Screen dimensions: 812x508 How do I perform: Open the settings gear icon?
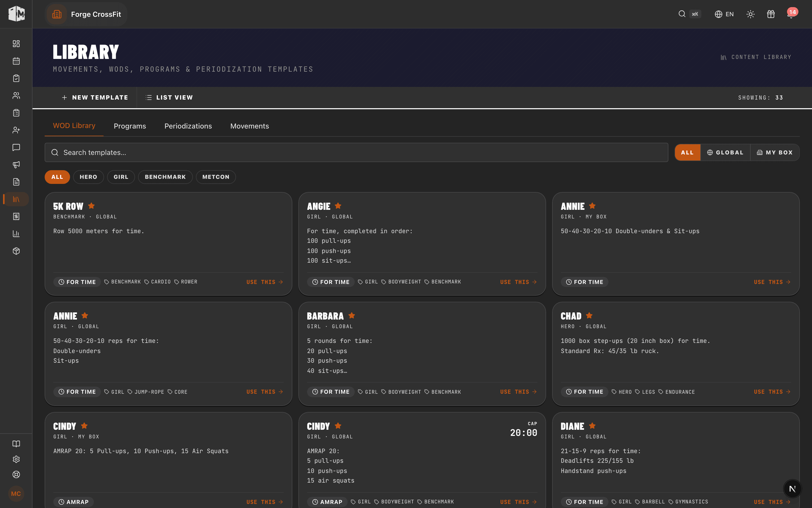coord(16,459)
